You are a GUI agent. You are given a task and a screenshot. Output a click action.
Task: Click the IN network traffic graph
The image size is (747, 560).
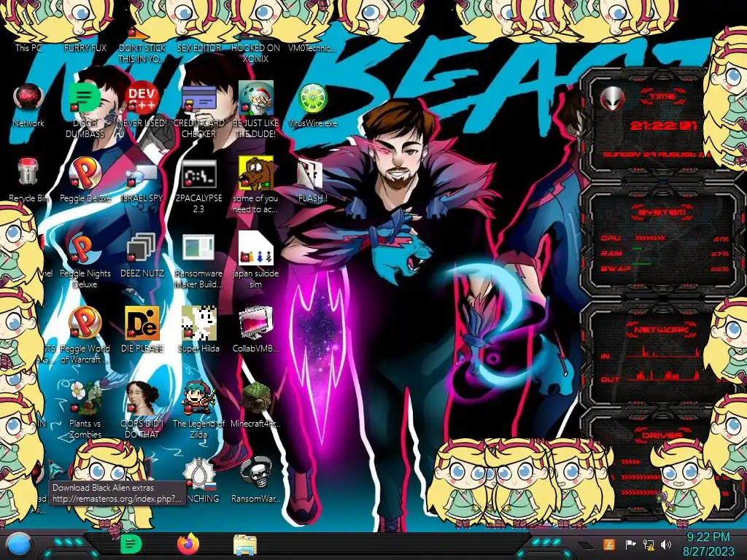pos(663,352)
